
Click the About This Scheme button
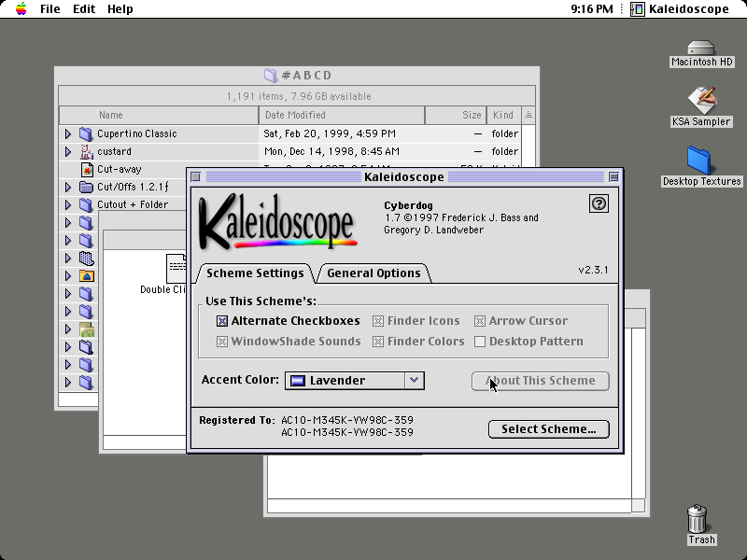(x=541, y=381)
